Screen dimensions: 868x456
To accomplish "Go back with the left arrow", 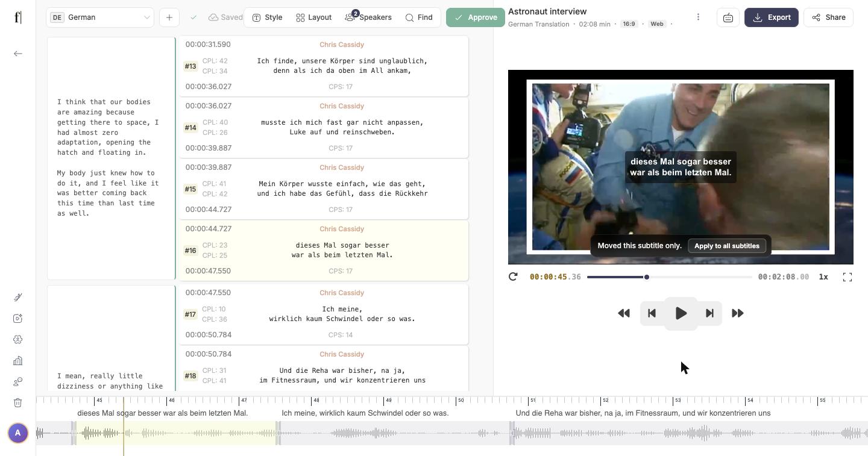I will 18,54.
